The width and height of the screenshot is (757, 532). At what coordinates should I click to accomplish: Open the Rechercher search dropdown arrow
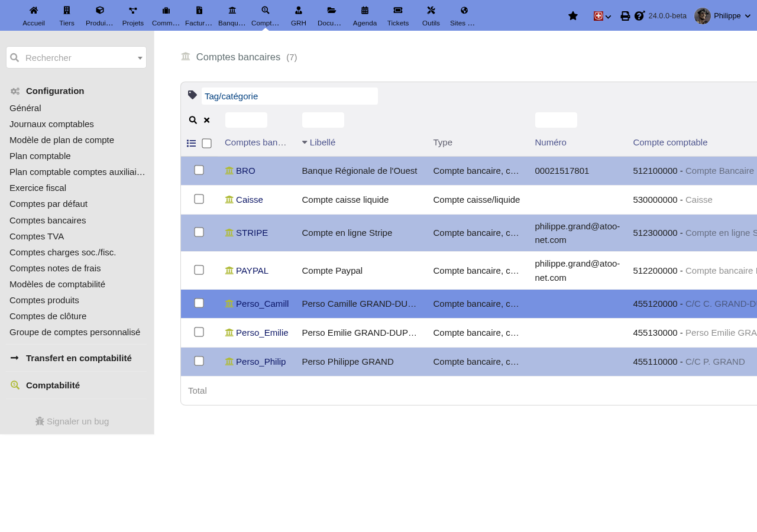pos(140,58)
